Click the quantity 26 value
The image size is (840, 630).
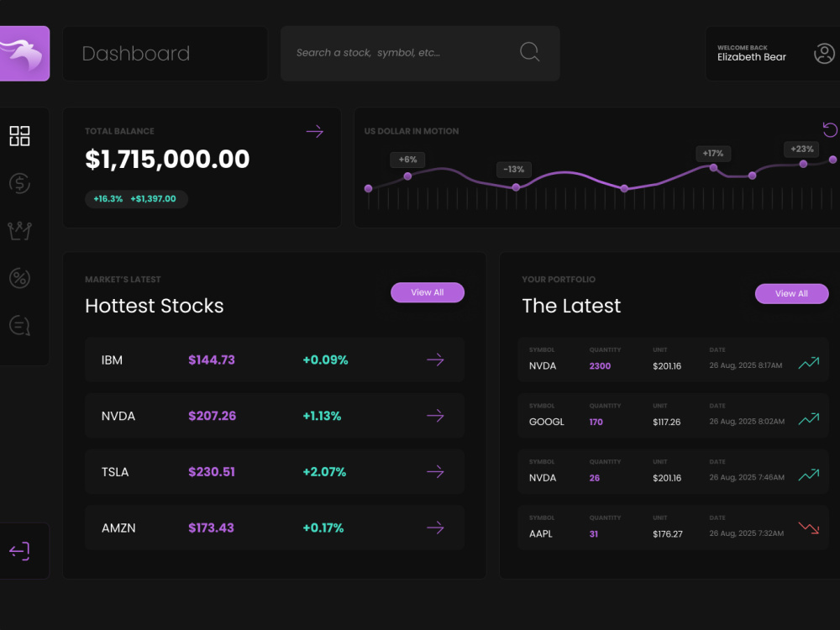[x=595, y=478]
